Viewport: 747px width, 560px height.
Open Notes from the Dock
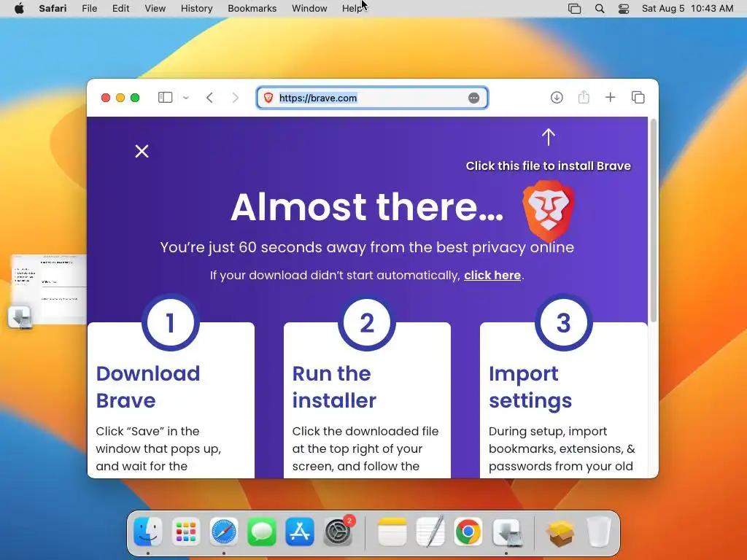click(392, 532)
